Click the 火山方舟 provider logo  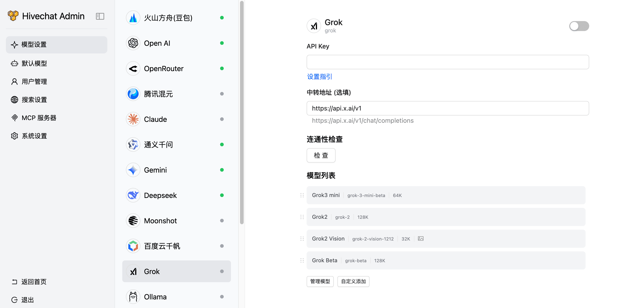(133, 18)
